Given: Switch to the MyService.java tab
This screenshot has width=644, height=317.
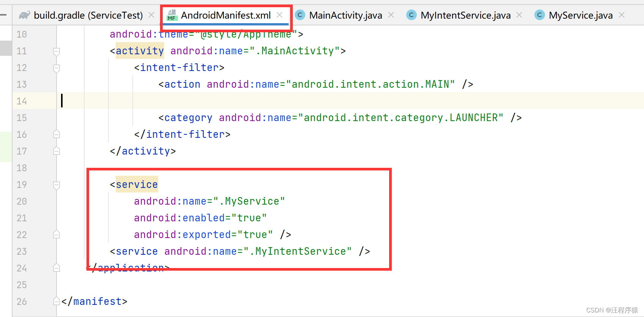Looking at the screenshot, I should (x=581, y=15).
